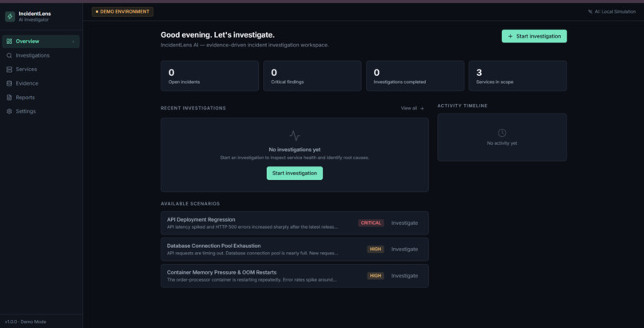This screenshot has height=328, width=644.
Task: Click the AI: Local Simulation text
Action: point(615,11)
